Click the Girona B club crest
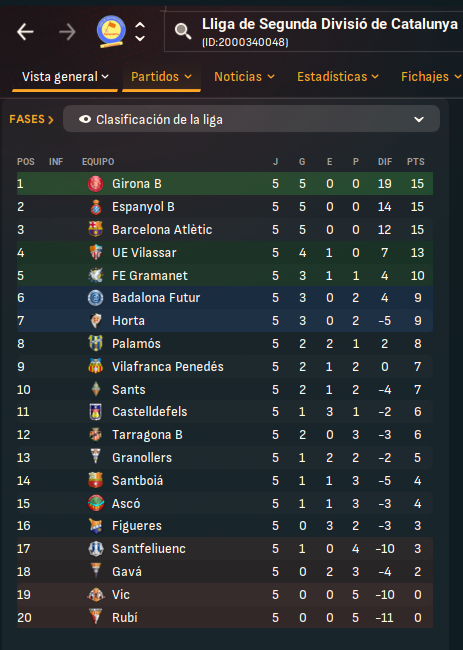 [96, 184]
